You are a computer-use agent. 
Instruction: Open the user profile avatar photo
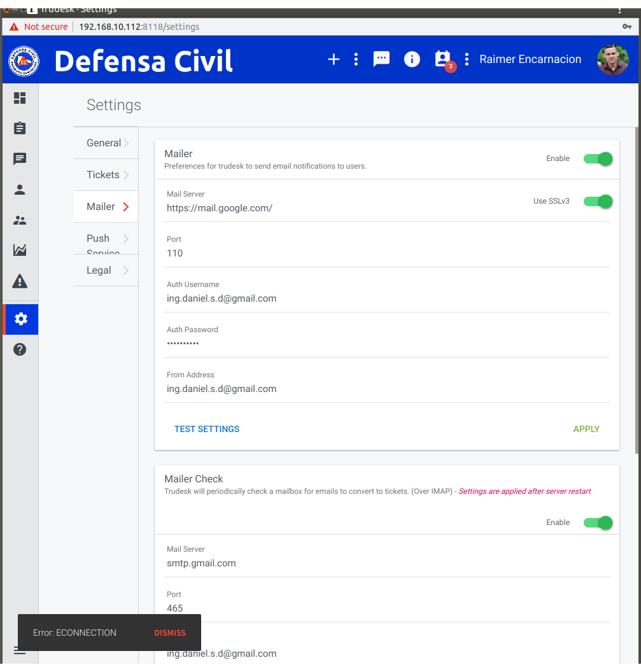pos(613,60)
